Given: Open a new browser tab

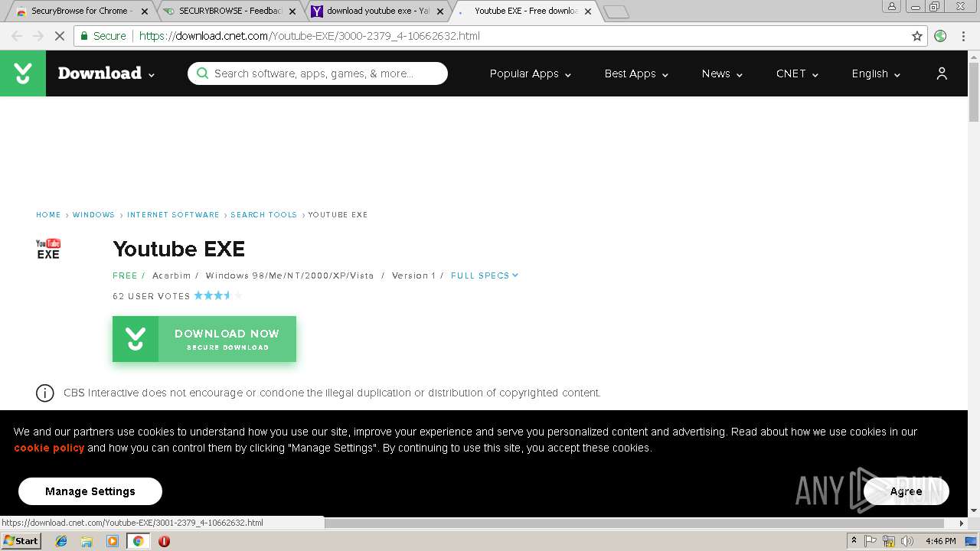Looking at the screenshot, I should click(616, 11).
